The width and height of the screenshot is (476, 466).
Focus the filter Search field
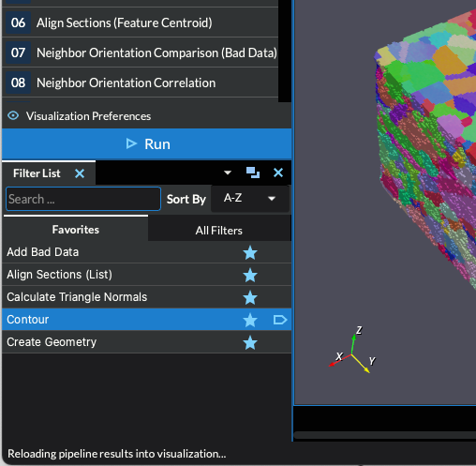pyautogui.click(x=83, y=199)
